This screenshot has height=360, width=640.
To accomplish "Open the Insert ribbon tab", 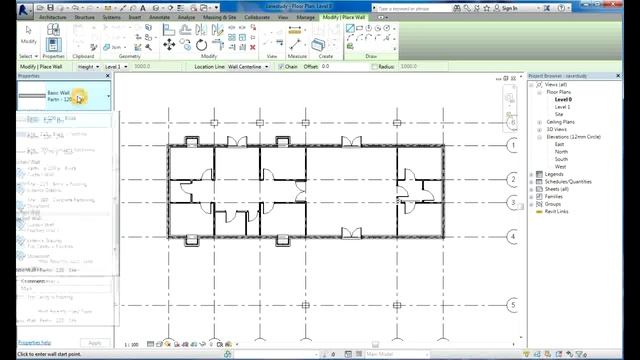I will click(135, 18).
